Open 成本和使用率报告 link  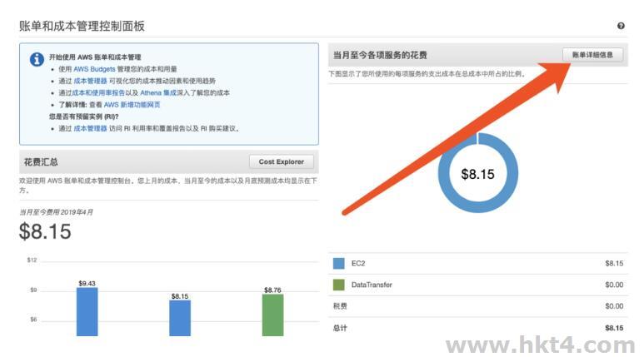pyautogui.click(x=98, y=92)
